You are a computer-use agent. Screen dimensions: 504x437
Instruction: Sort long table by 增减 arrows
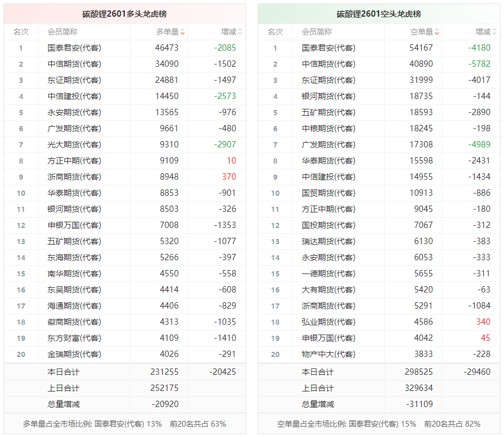(240, 32)
